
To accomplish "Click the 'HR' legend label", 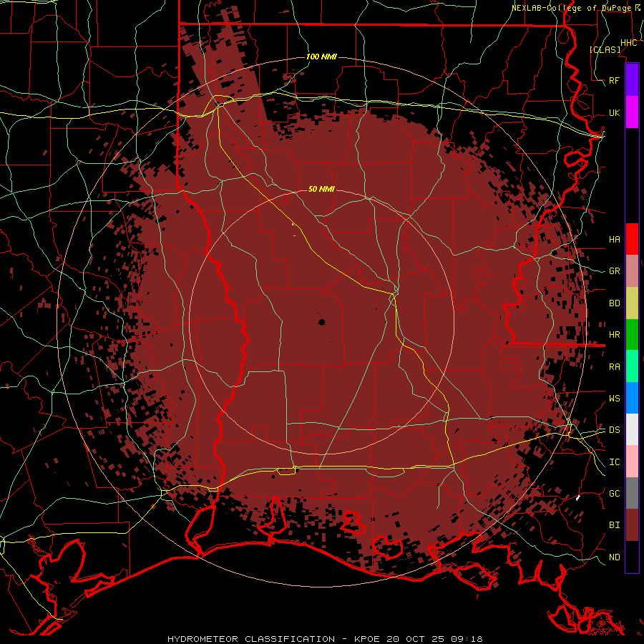I will click(614, 335).
